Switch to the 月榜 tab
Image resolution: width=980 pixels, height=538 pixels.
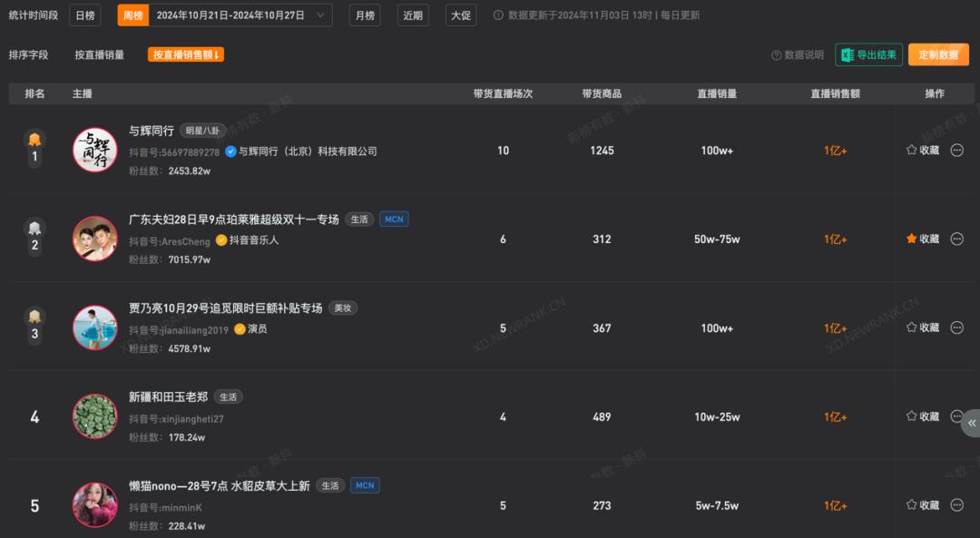364,15
